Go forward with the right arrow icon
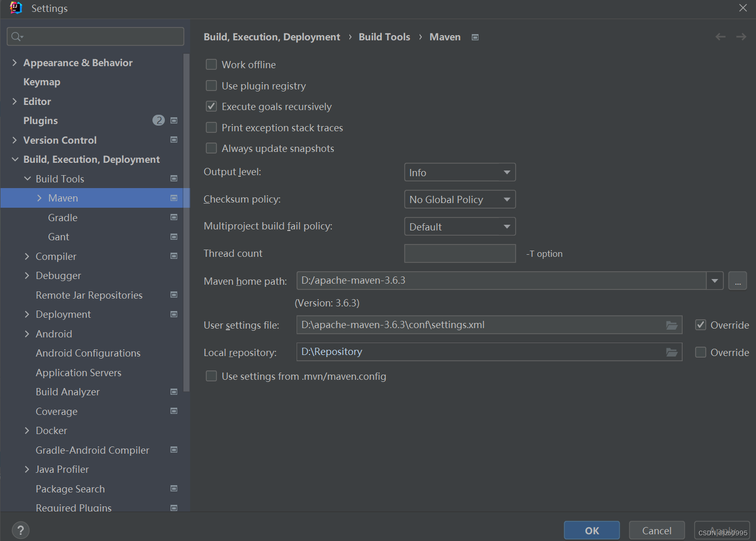The image size is (756, 541). click(741, 37)
